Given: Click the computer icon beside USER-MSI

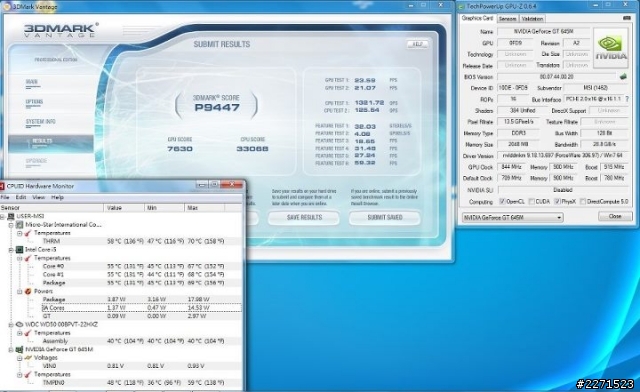Looking at the screenshot, I should (11, 216).
